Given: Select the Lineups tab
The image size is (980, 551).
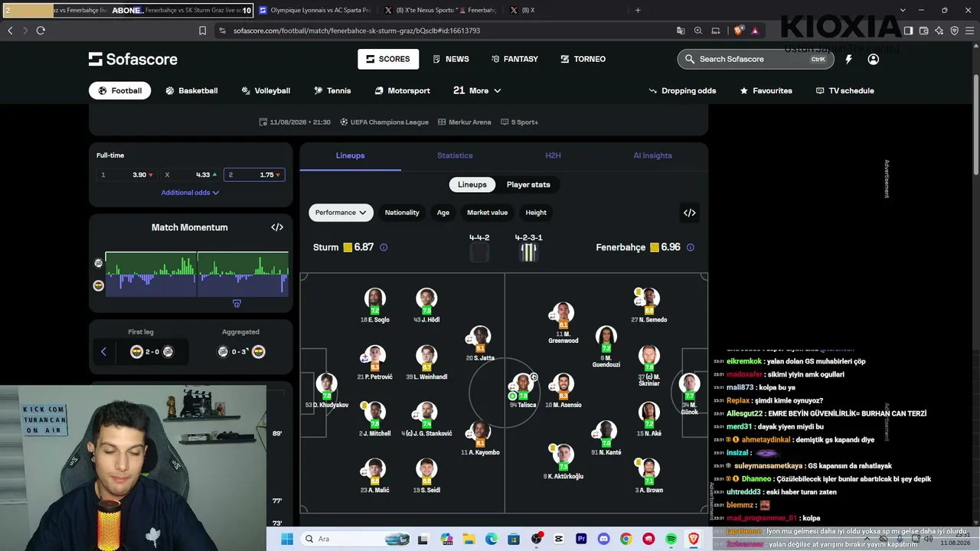Looking at the screenshot, I should coord(350,155).
